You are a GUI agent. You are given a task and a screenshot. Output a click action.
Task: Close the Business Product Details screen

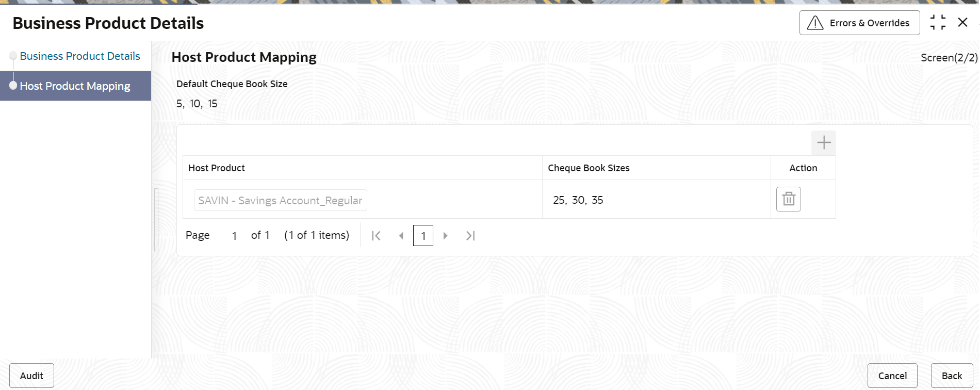tap(962, 22)
